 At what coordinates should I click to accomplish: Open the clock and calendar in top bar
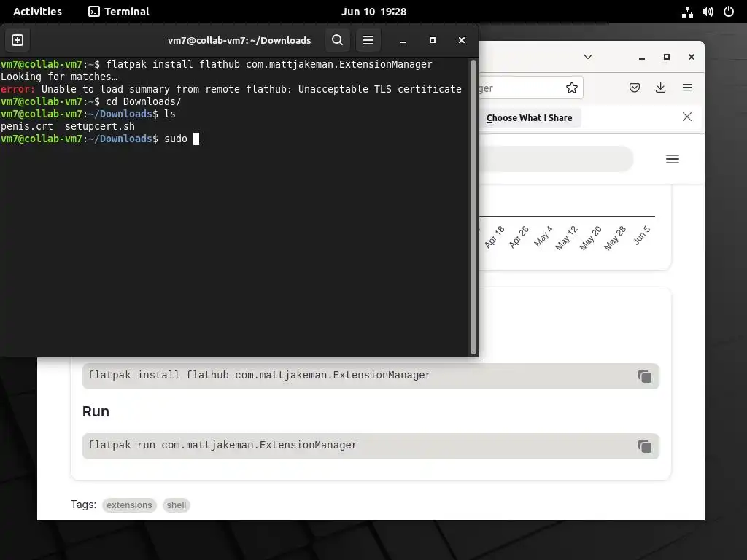(x=373, y=12)
